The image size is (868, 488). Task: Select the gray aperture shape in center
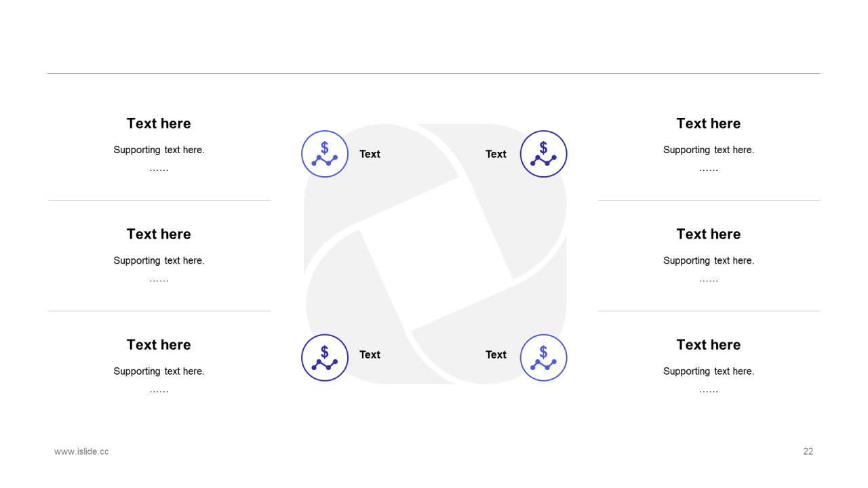(435, 254)
